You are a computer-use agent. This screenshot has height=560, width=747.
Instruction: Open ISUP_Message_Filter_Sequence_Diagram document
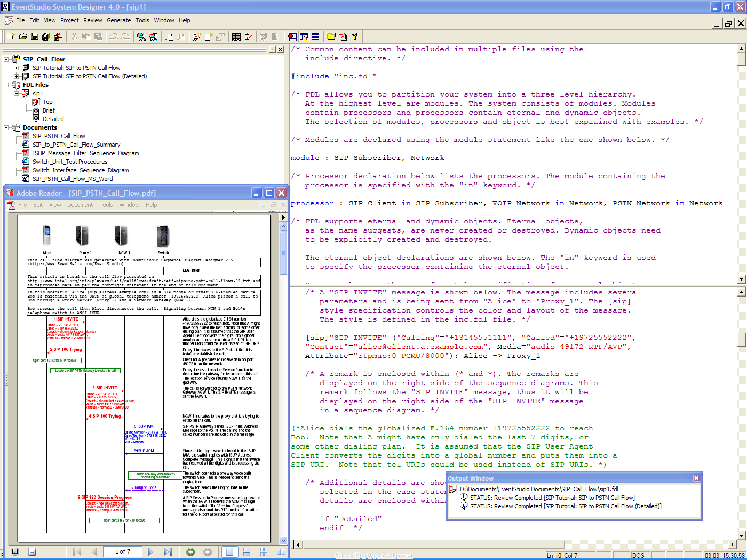click(x=85, y=153)
